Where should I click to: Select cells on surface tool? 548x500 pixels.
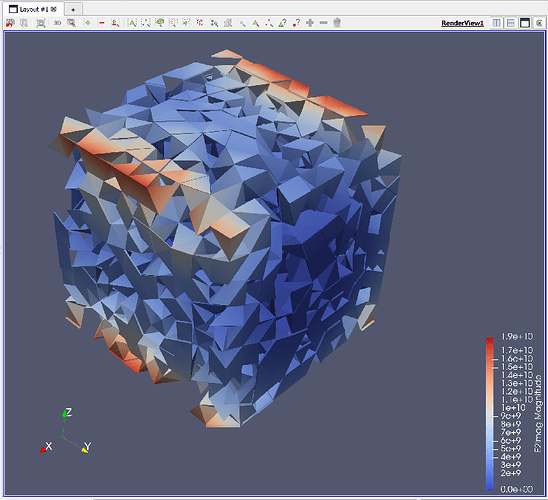tap(131, 23)
